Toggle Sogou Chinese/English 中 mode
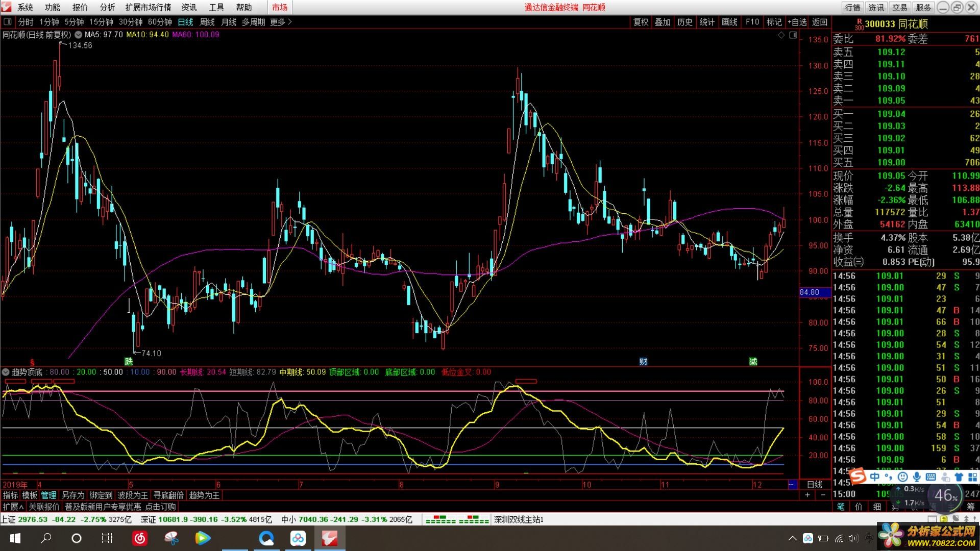This screenshot has height=551, width=980. (875, 477)
